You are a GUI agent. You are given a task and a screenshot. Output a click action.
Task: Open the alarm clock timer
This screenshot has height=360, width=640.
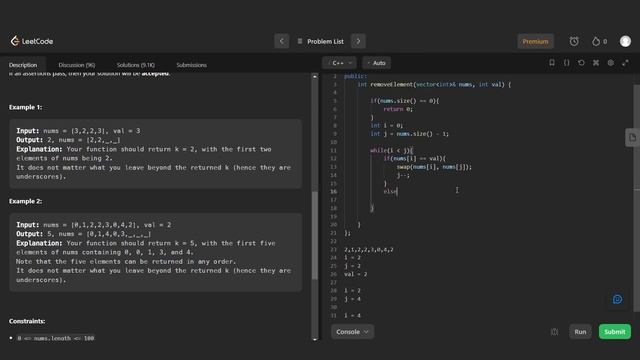[x=574, y=41]
